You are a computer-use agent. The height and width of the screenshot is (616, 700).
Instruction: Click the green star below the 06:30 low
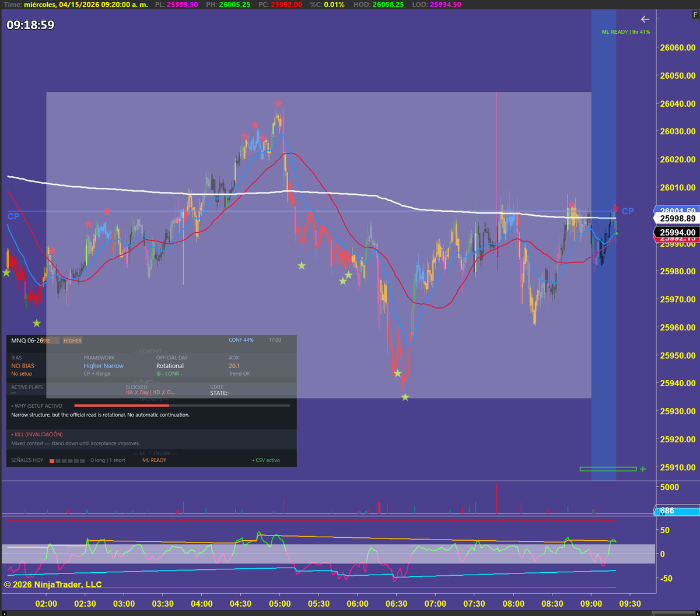click(405, 397)
